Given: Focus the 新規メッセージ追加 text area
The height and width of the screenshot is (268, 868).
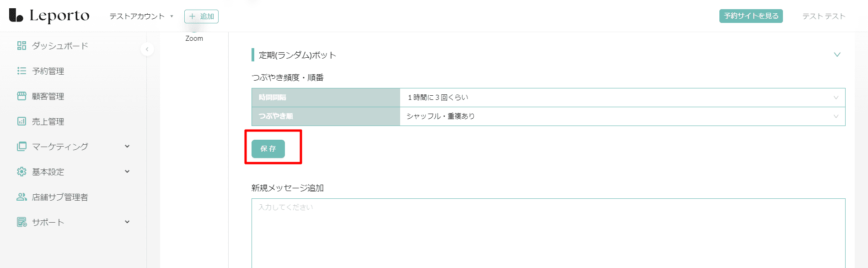Looking at the screenshot, I should click(x=548, y=233).
